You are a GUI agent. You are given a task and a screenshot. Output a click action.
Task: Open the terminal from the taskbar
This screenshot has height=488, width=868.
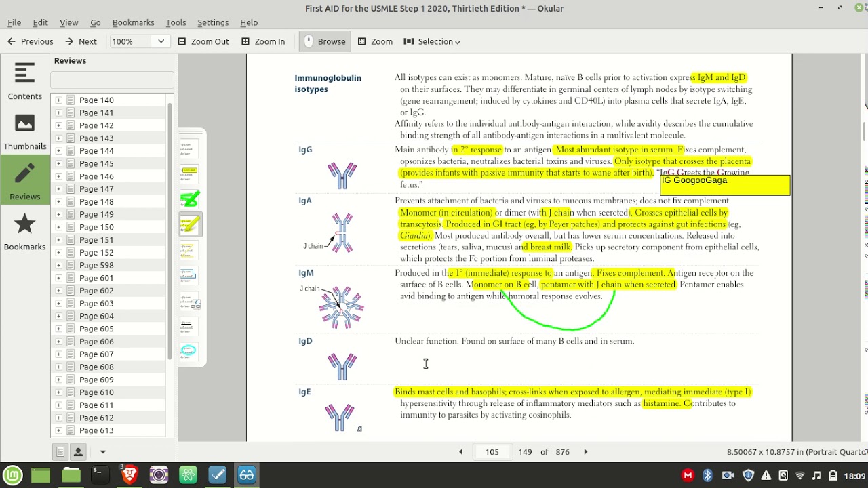coord(99,475)
